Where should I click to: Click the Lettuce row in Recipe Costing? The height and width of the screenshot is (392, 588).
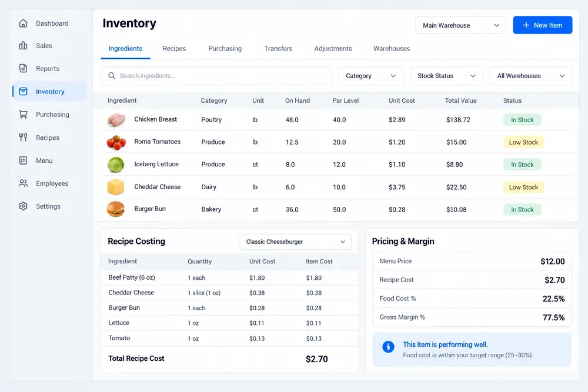point(229,323)
